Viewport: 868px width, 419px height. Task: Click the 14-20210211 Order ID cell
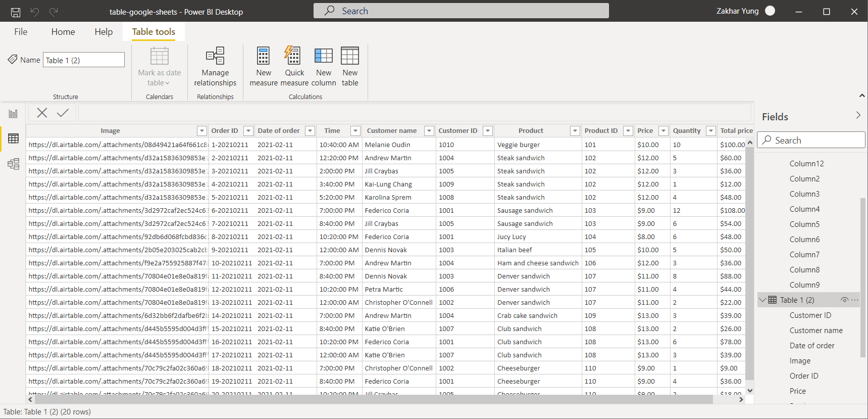[231, 315]
